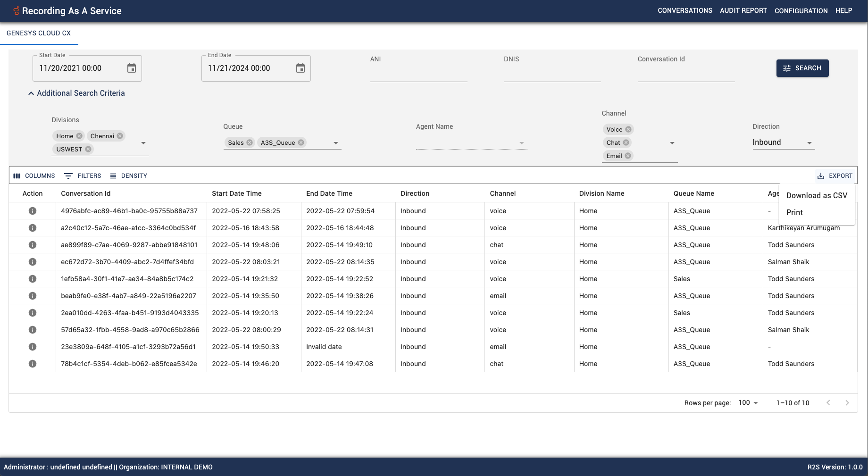
Task: Select the FILTERS icon in the table toolbar
Action: click(68, 175)
